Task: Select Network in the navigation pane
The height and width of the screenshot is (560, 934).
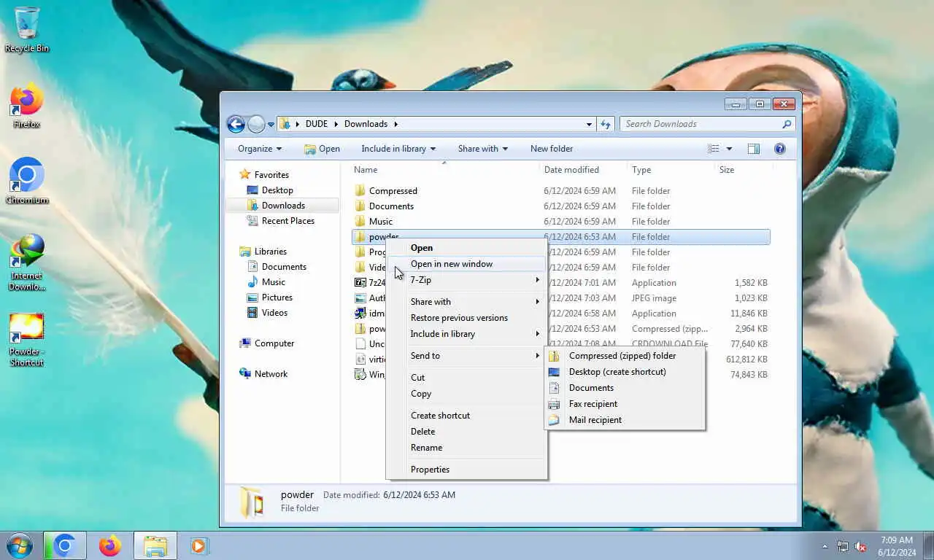Action: 263,374
